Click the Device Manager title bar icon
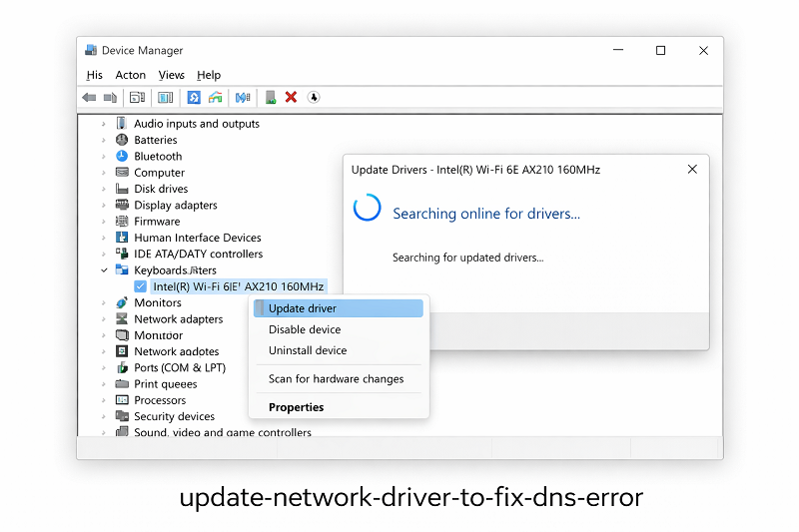The width and height of the screenshot is (799, 532). (91, 50)
